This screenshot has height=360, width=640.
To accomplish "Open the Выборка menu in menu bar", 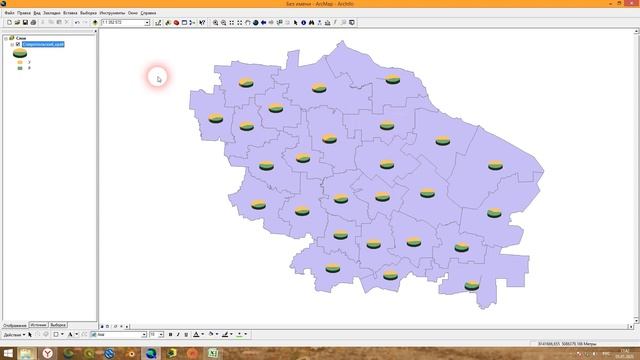I will click(x=89, y=13).
